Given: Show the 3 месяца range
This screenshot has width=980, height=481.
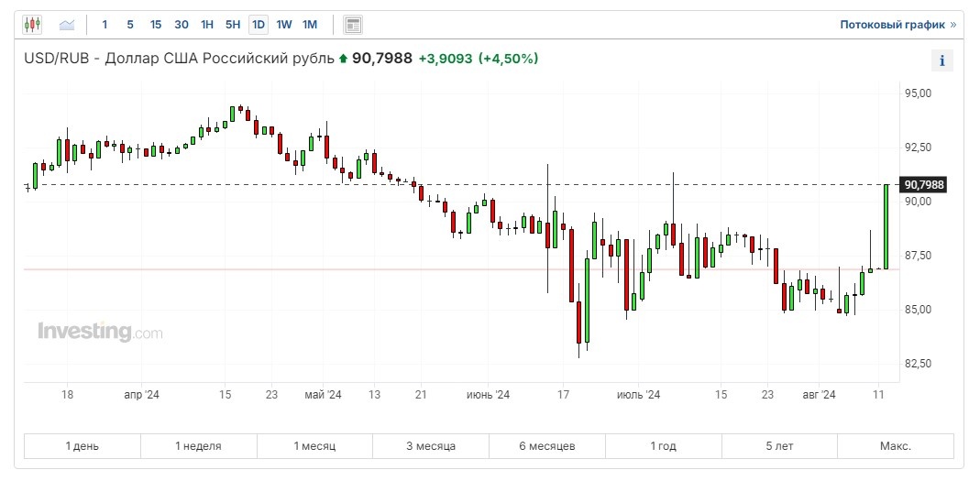Looking at the screenshot, I should (x=431, y=446).
